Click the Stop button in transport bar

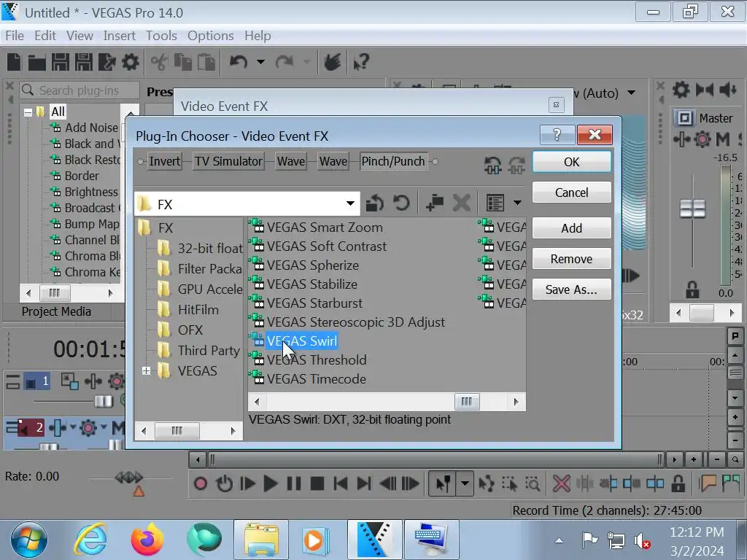(317, 484)
